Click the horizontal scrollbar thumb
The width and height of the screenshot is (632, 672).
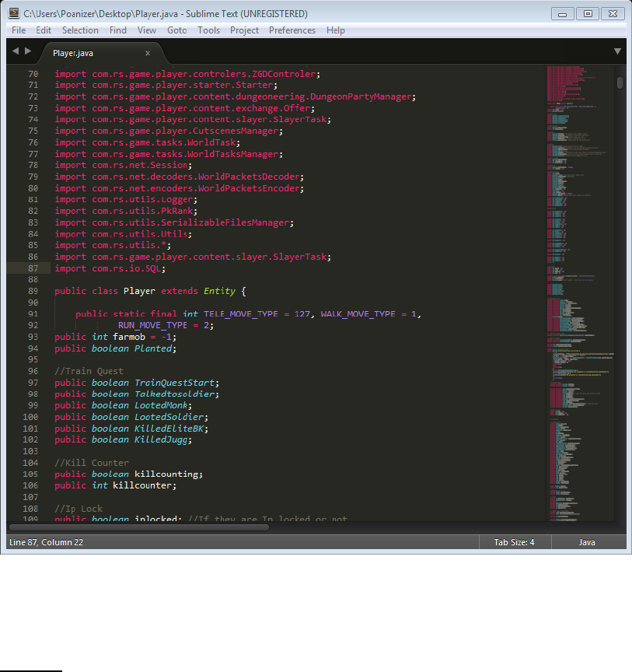[x=139, y=527]
